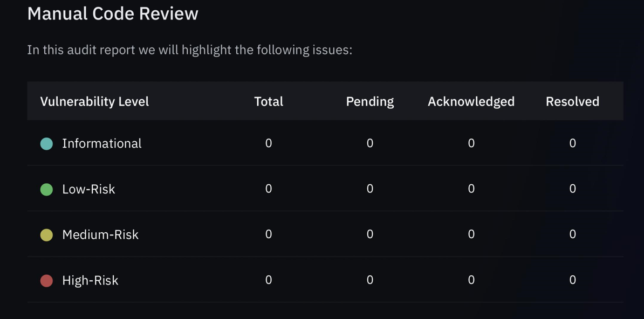
Task: Click the red High-Risk severity dot
Action: (46, 280)
